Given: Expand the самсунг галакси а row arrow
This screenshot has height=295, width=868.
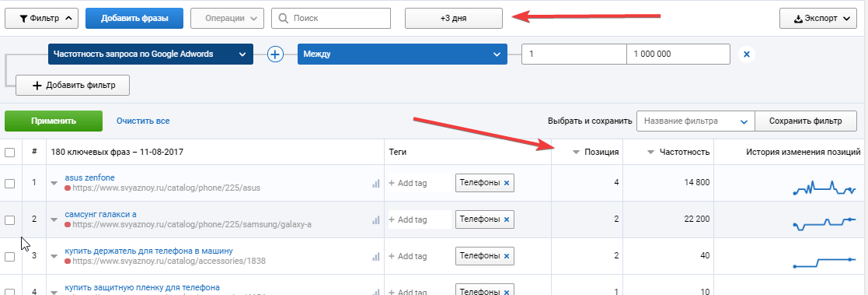Looking at the screenshot, I should pos(54,219).
